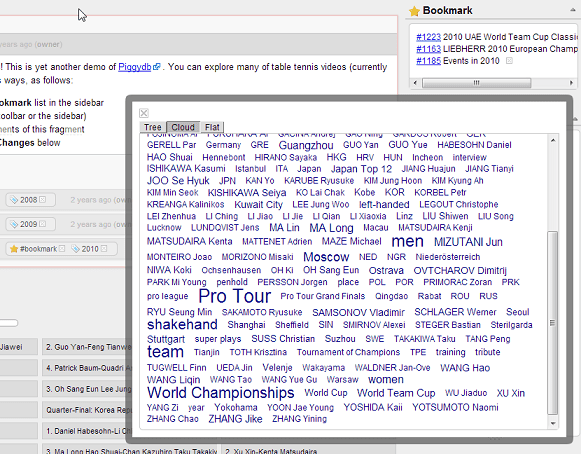
Task: Select the World Cup tag
Action: [x=326, y=393]
